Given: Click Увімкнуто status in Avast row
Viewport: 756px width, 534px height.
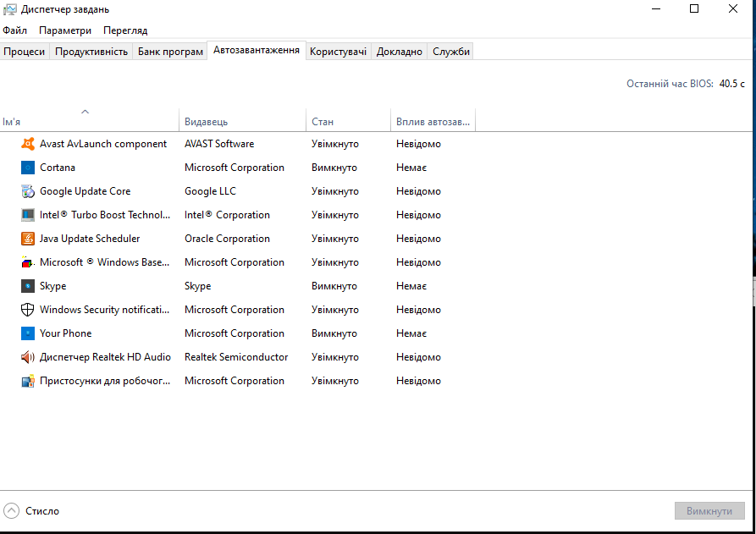Looking at the screenshot, I should point(335,144).
